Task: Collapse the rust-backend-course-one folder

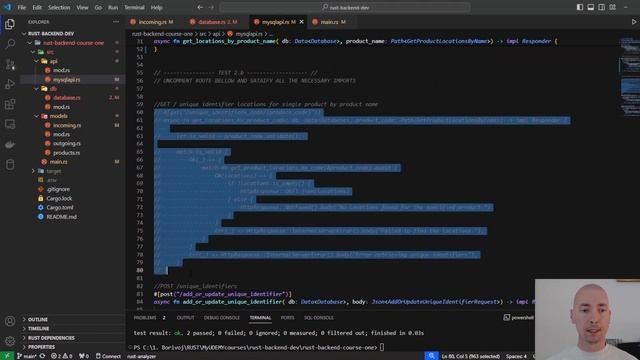Action: (x=30, y=43)
